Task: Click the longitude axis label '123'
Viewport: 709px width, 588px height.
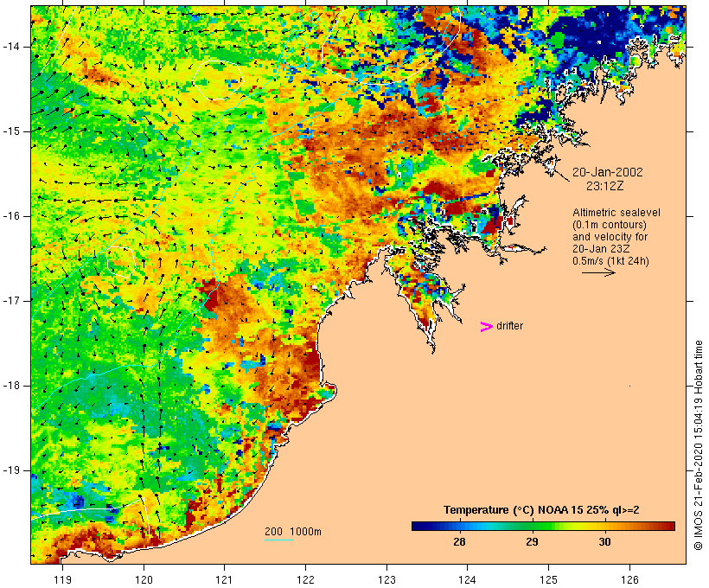Action: tap(386, 579)
